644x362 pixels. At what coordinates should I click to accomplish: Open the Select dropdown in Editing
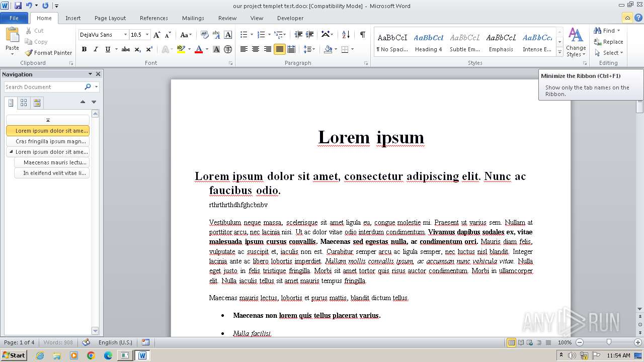pyautogui.click(x=608, y=53)
